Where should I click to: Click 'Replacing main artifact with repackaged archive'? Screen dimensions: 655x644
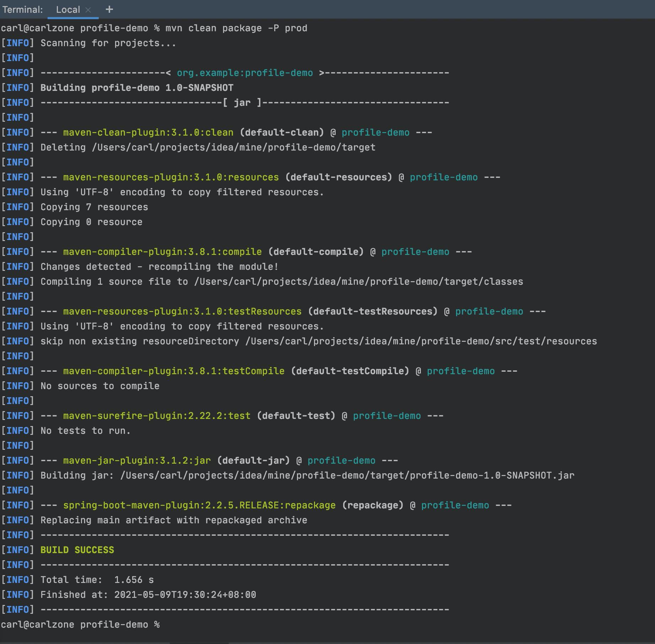pyautogui.click(x=174, y=520)
